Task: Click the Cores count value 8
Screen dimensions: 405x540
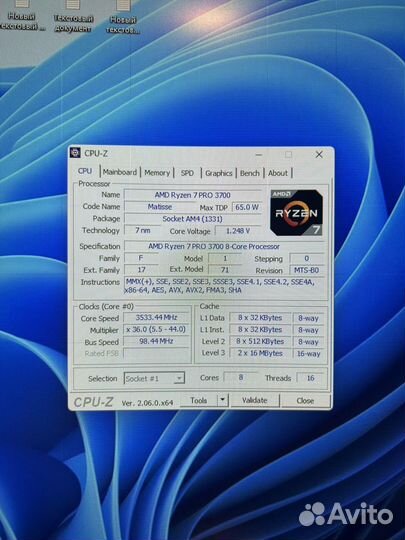Action: click(x=241, y=377)
